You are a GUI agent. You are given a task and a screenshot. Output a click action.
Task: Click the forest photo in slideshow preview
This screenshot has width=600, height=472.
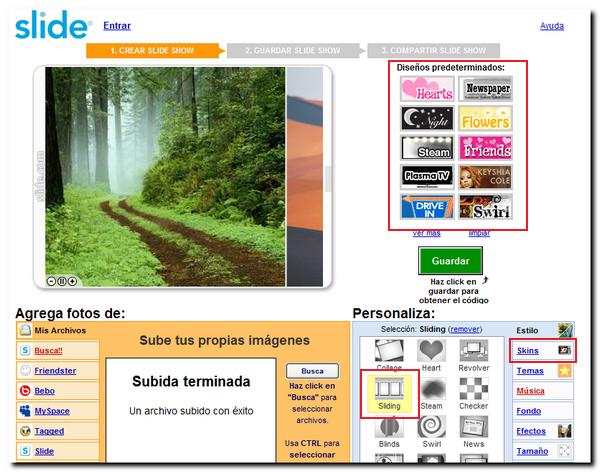tap(165, 176)
